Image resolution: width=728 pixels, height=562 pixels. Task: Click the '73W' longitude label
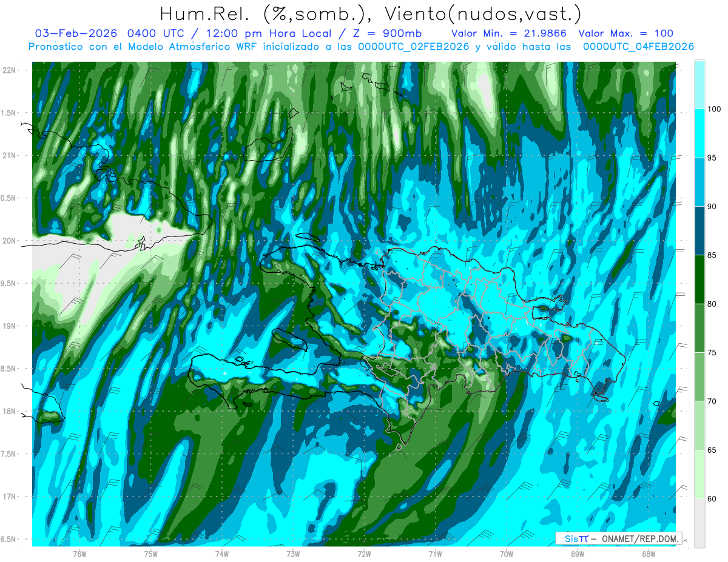(293, 554)
